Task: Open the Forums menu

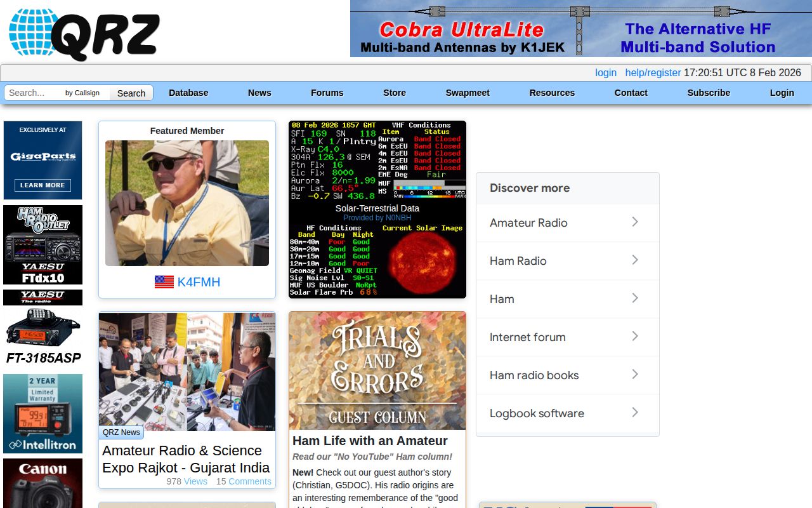Action: click(327, 93)
